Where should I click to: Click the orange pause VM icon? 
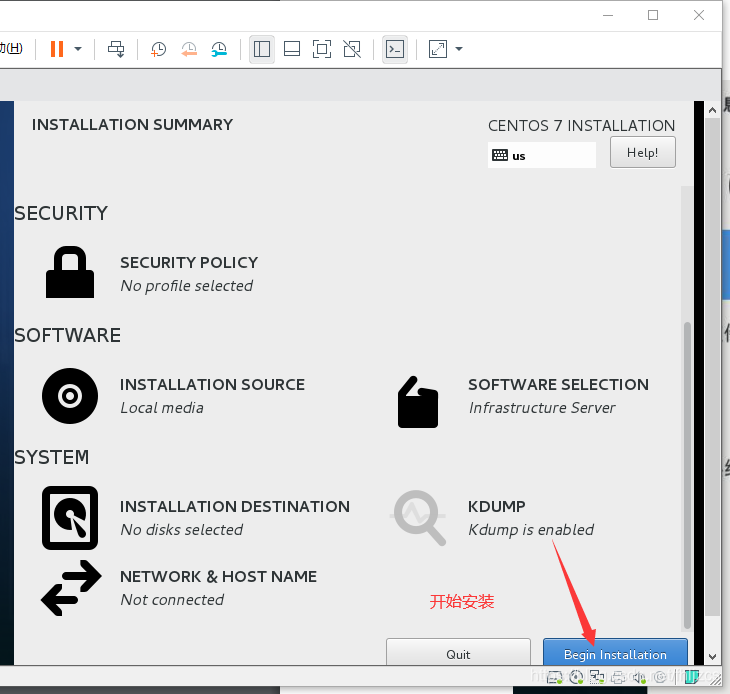[57, 49]
